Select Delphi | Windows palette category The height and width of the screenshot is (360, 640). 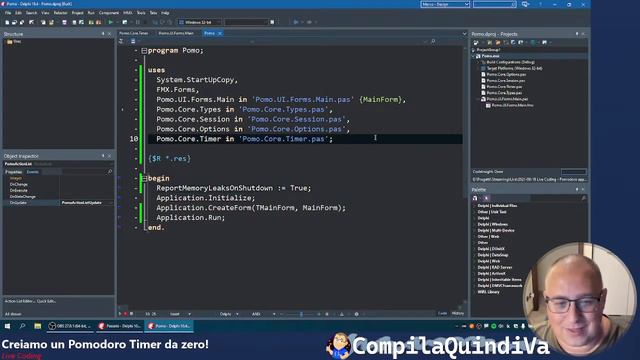click(x=493, y=224)
